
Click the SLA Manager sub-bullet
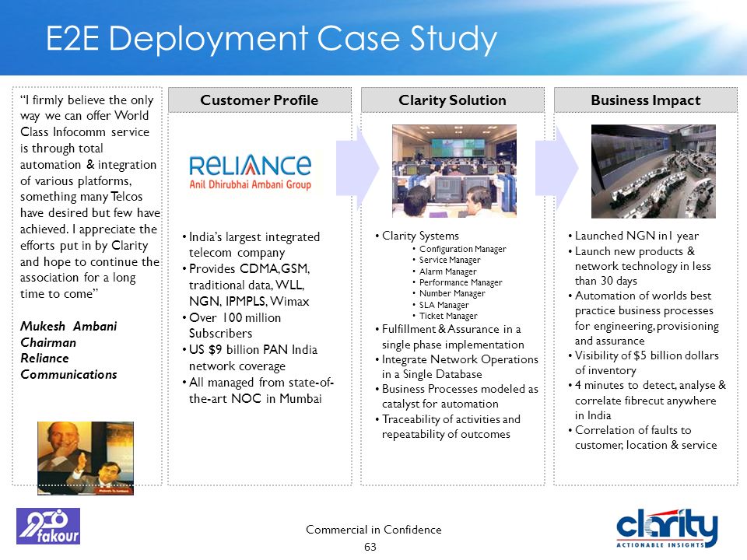(x=440, y=305)
